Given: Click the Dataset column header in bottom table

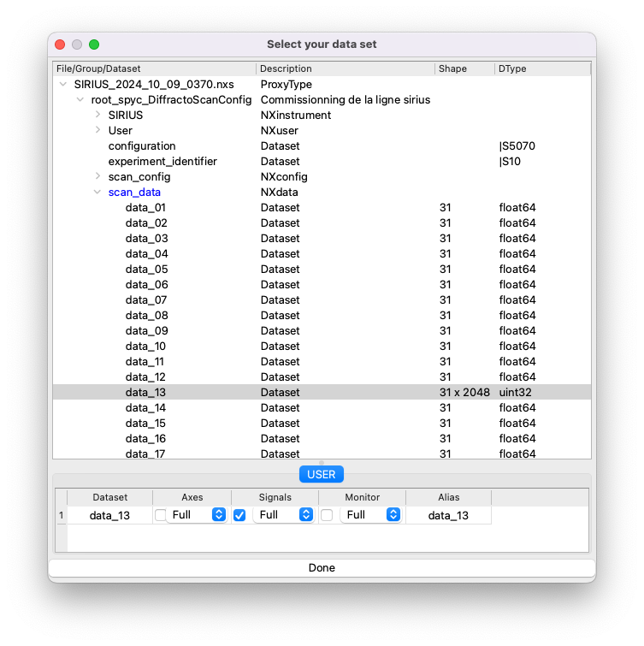Looking at the screenshot, I should click(x=109, y=497).
